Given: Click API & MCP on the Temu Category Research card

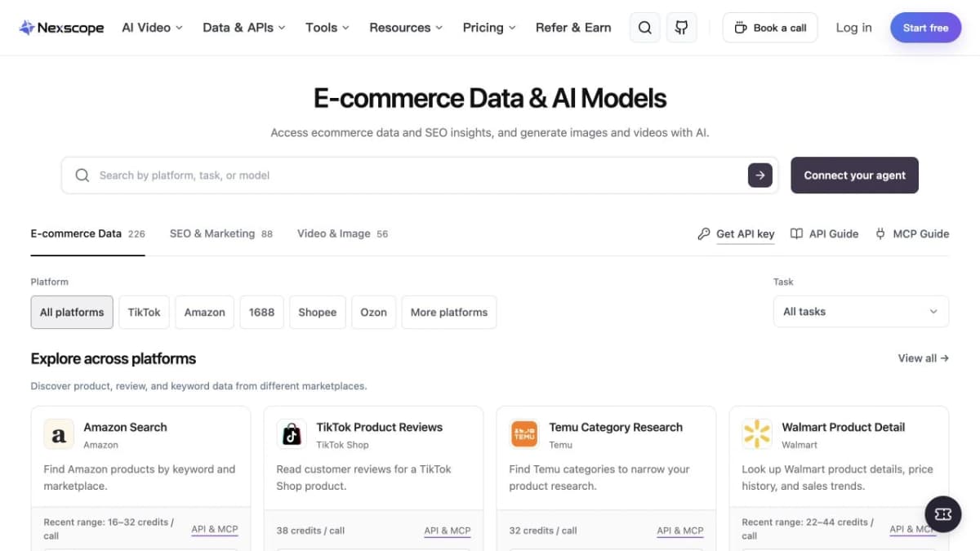Looking at the screenshot, I should 680,530.
